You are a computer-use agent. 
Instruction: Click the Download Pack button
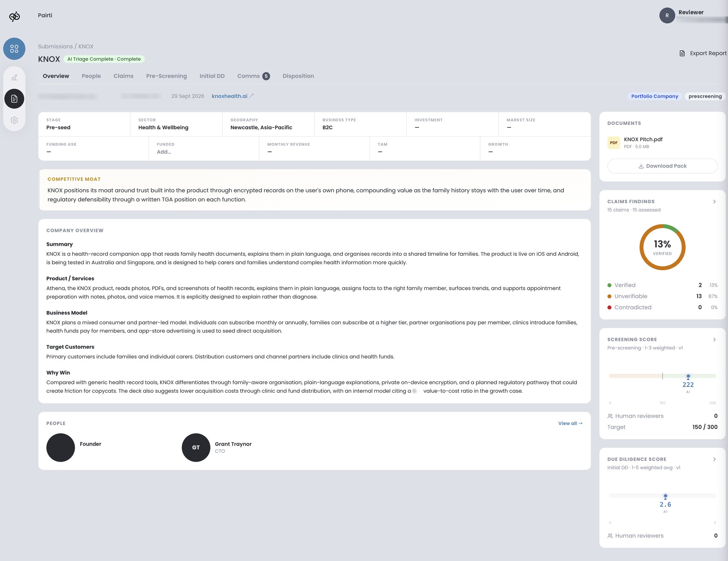(662, 166)
